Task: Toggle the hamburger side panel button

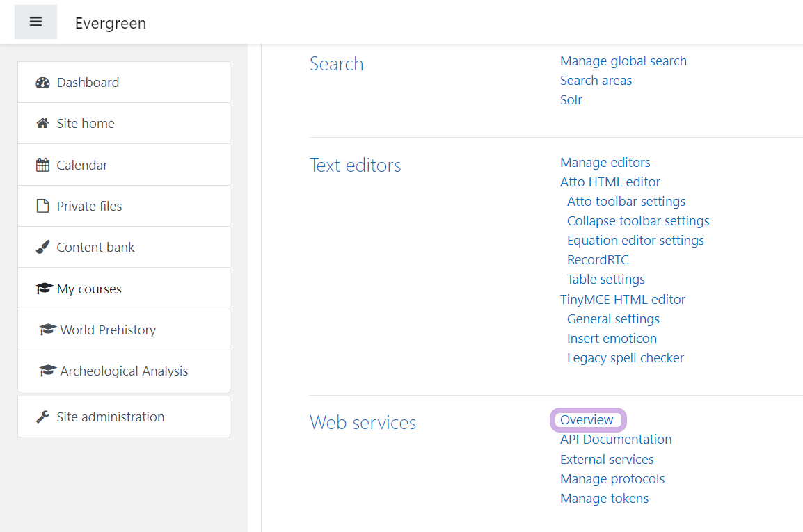Action: 35,22
